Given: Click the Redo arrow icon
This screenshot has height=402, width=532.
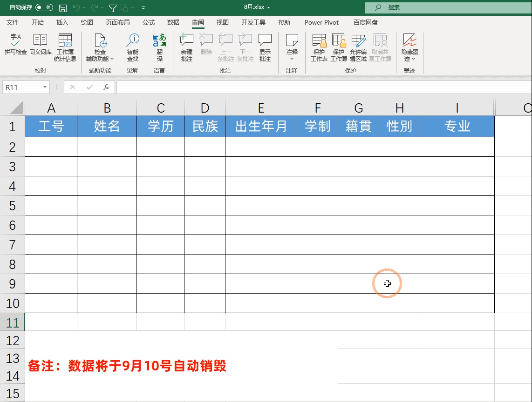Looking at the screenshot, I should tap(95, 7).
